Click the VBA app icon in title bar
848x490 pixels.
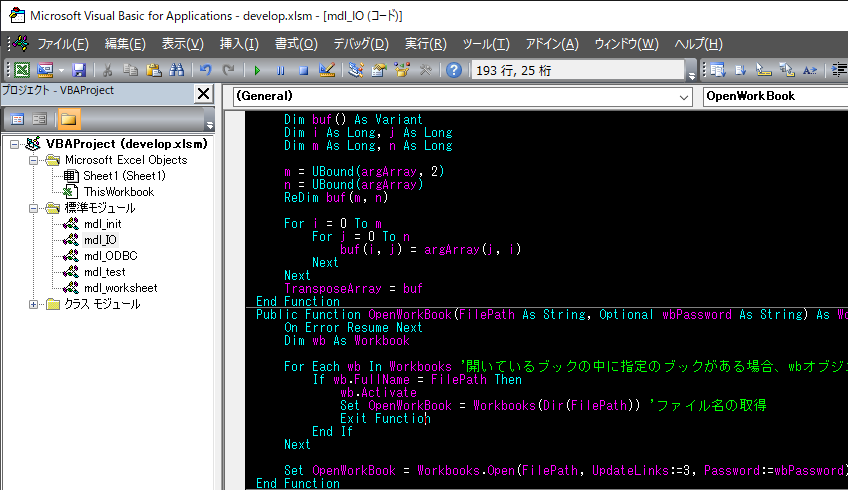17,15
